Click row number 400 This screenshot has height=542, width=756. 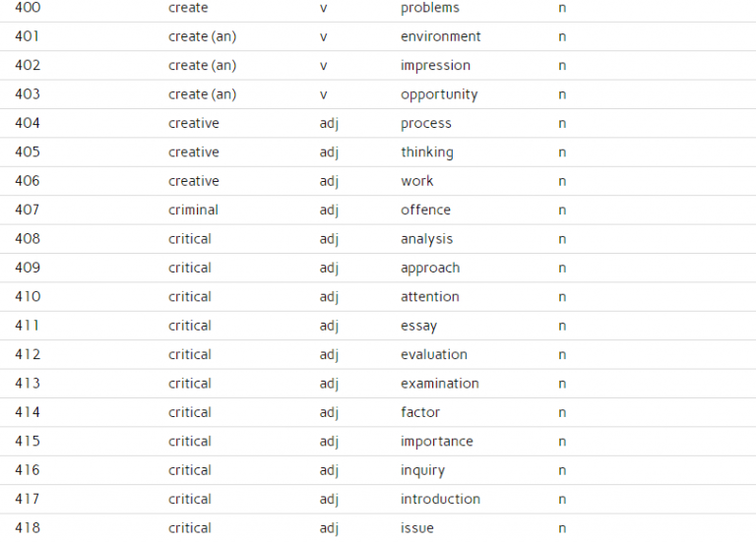28,8
